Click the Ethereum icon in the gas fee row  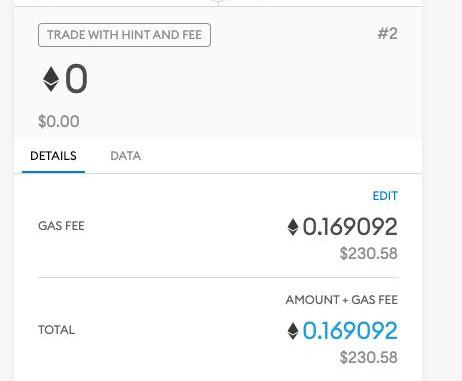click(293, 227)
